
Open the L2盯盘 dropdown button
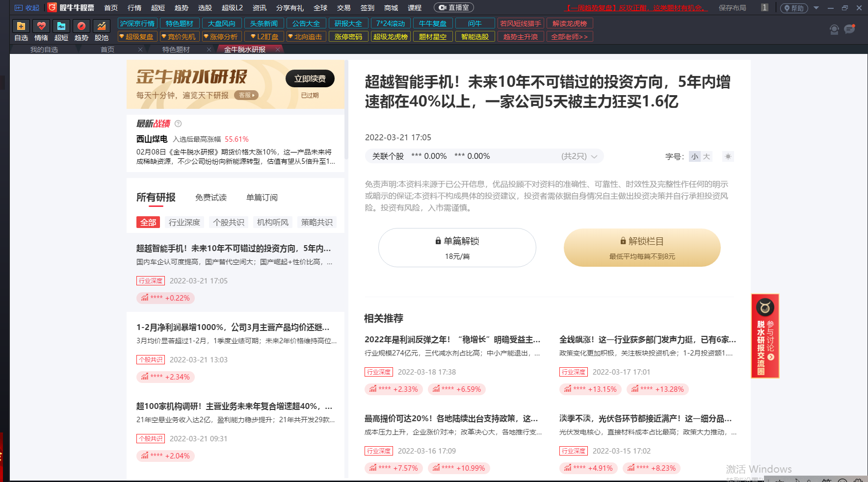(x=264, y=37)
